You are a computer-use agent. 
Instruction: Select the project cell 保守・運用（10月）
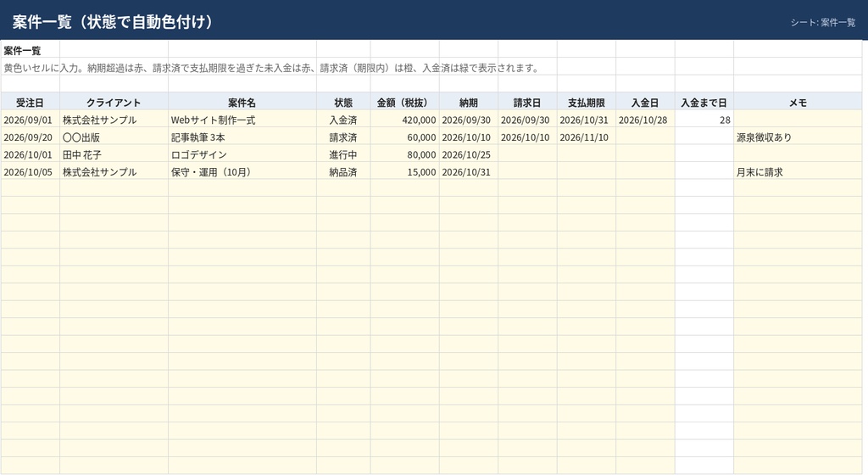pos(242,172)
